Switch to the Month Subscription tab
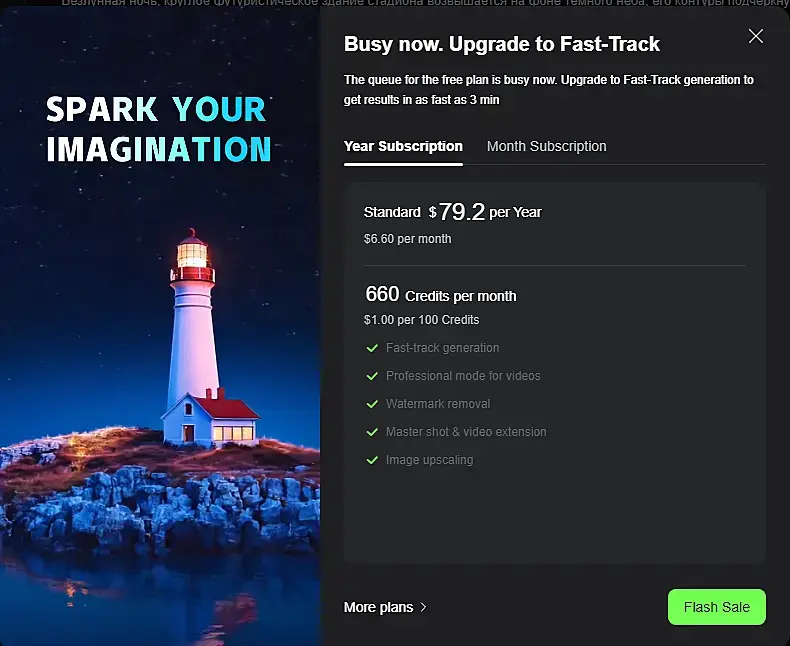Image resolution: width=790 pixels, height=646 pixels. click(546, 146)
